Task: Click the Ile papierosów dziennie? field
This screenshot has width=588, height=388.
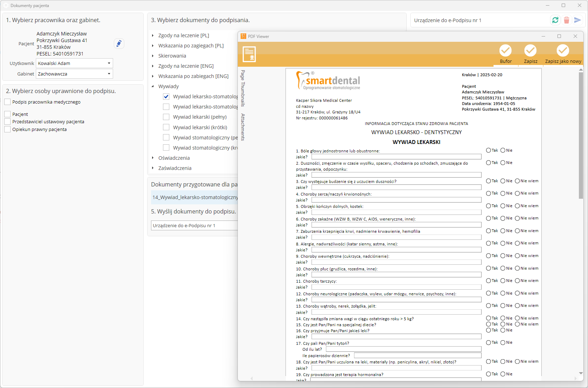Action: [418, 356]
